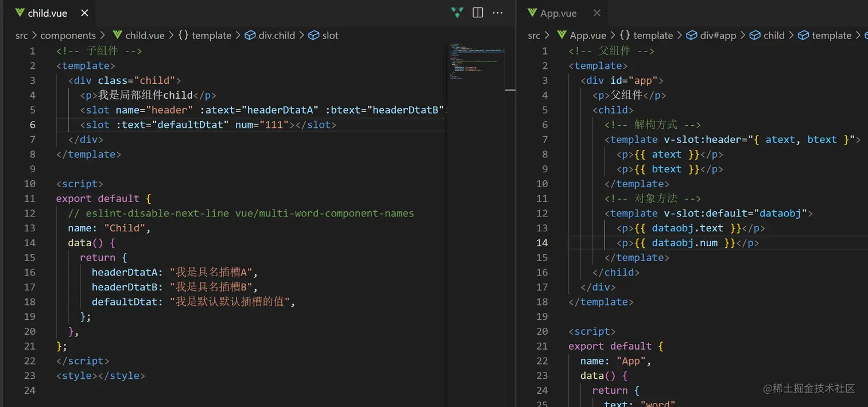
Task: Click the <!-- 子组件 --> comment
Action: tap(99, 51)
